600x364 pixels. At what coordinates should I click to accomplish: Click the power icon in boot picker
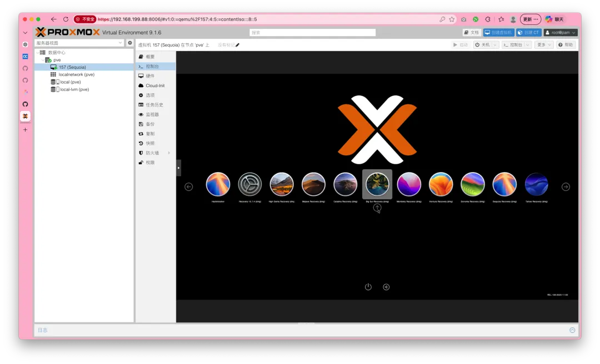(x=368, y=287)
